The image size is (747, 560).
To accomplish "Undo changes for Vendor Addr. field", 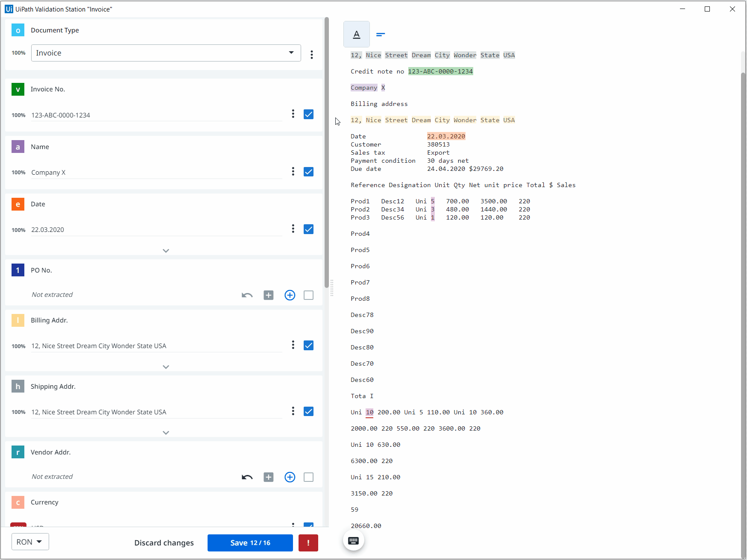I will [x=247, y=477].
